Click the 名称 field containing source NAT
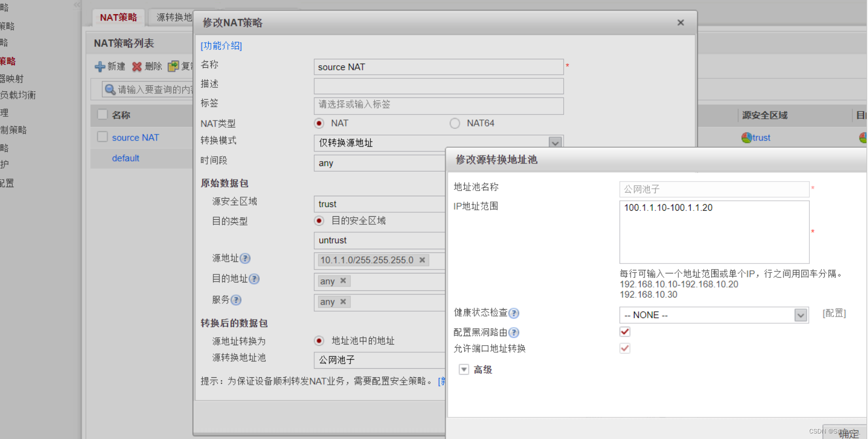This screenshot has width=868, height=439. [x=439, y=67]
